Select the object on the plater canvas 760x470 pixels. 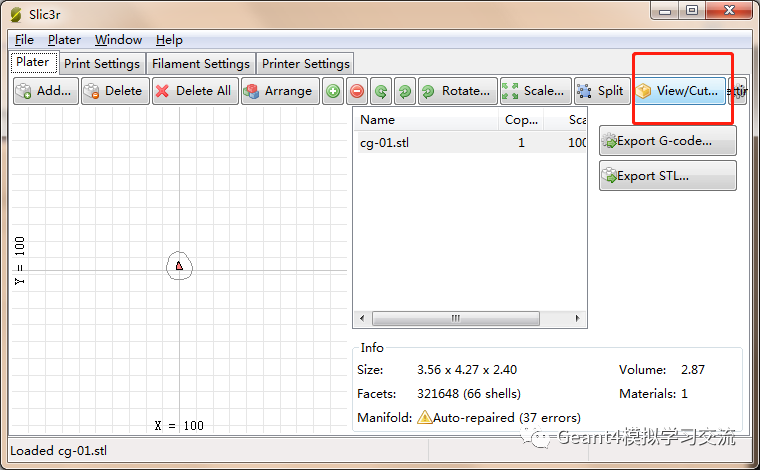179,266
